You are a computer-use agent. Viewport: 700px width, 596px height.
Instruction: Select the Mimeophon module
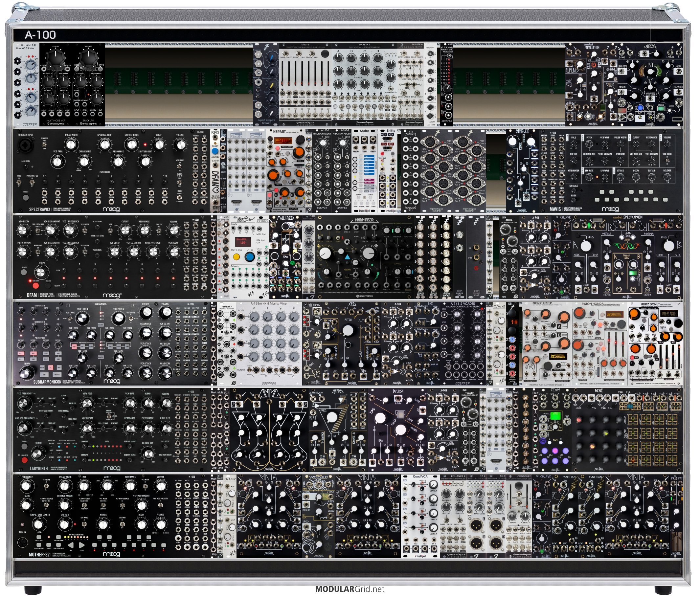click(x=592, y=85)
